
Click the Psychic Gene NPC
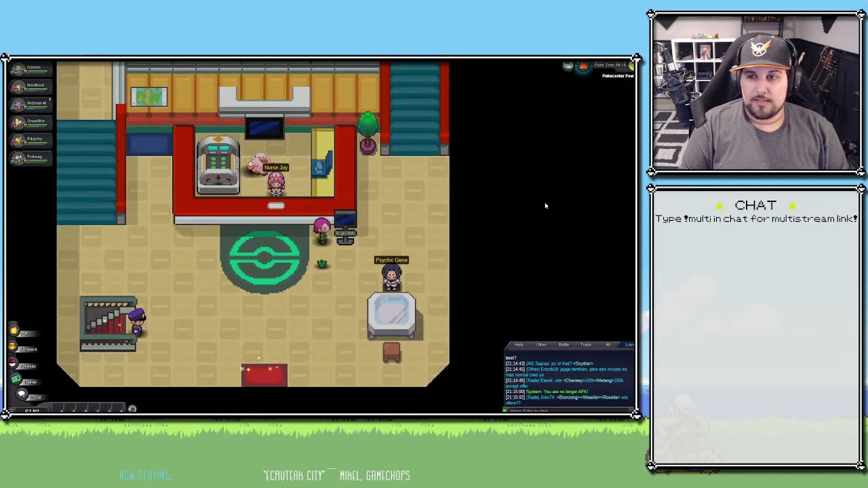[391, 277]
